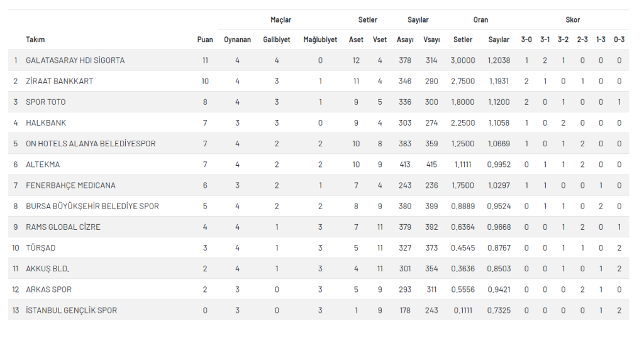Click the Oynanan column header
Viewport: 644px width, 341px height.
pos(237,40)
